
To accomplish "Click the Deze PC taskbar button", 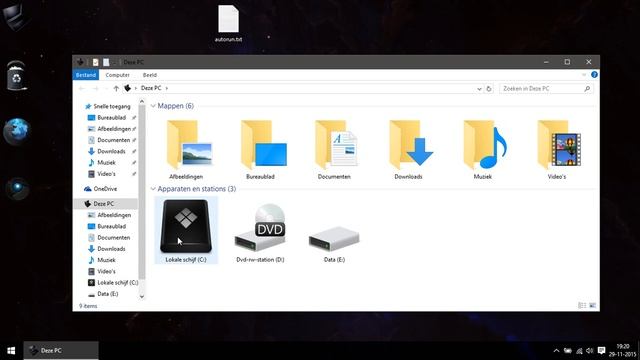I will pos(61,351).
